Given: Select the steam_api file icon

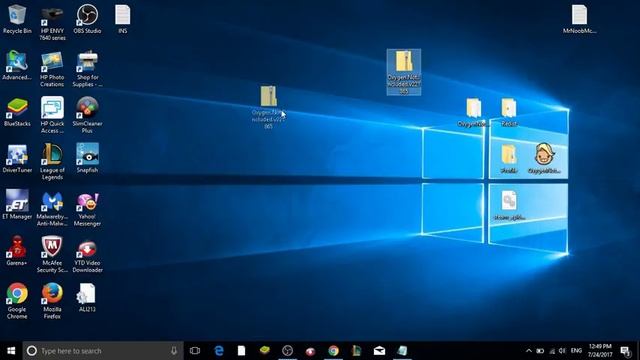Looking at the screenshot, I should click(x=509, y=206).
